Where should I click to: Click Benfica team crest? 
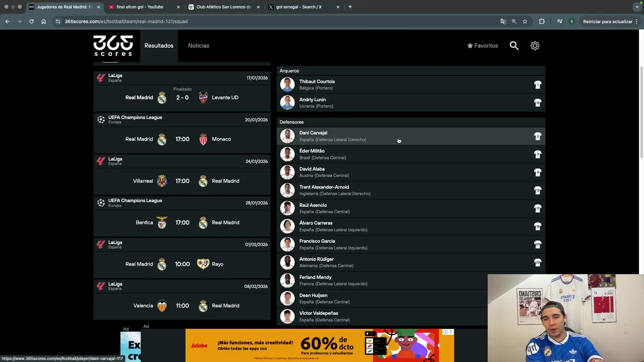[162, 223]
